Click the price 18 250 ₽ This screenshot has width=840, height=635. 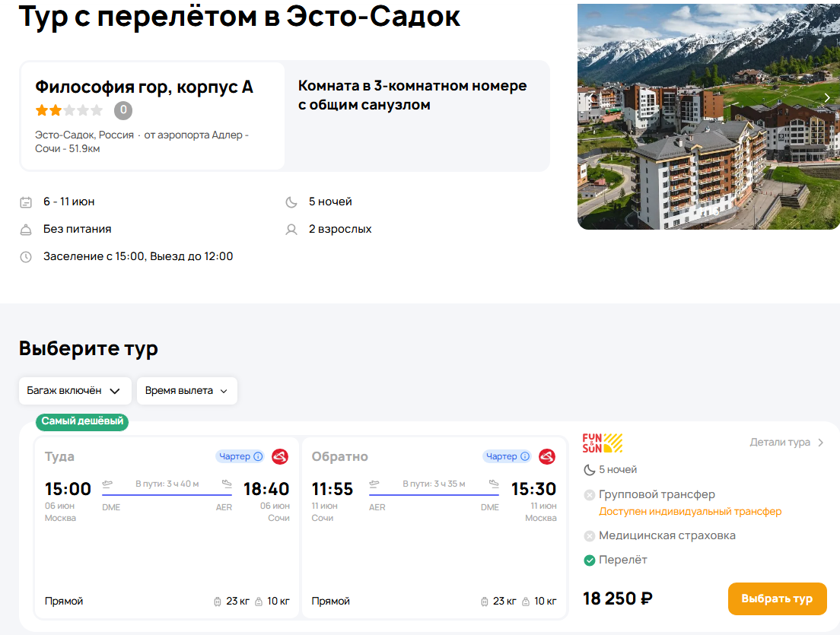click(618, 598)
